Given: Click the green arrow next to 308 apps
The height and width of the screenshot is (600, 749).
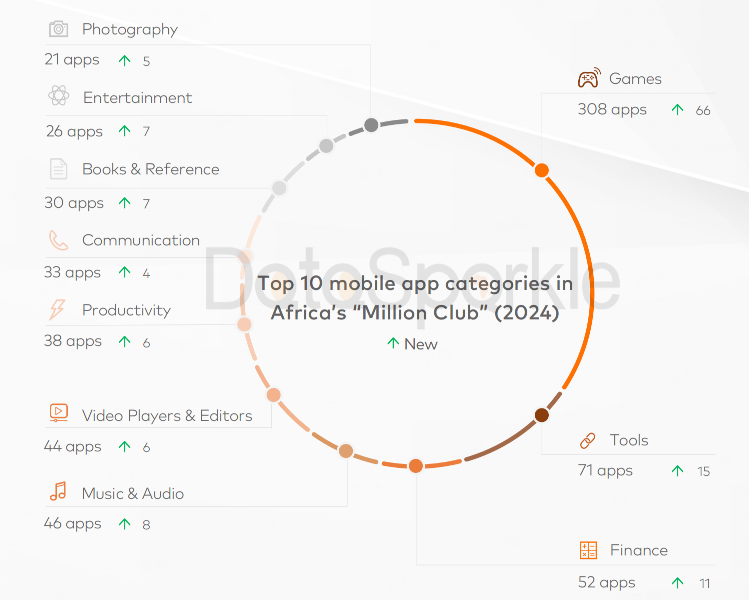Looking at the screenshot, I should click(x=677, y=109).
